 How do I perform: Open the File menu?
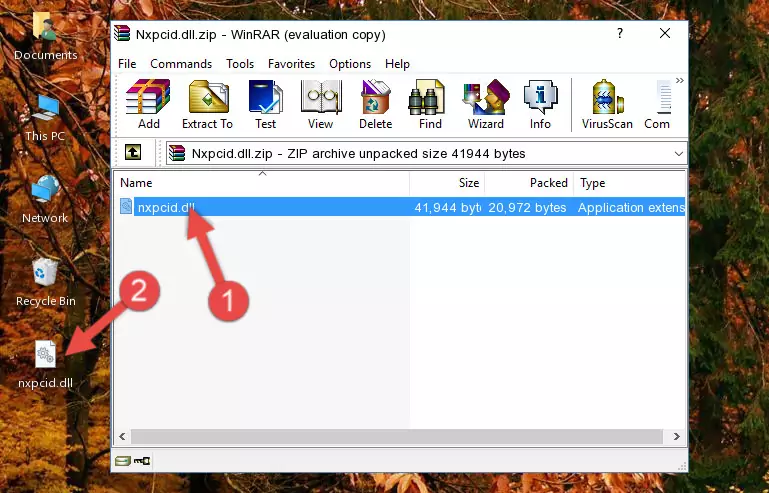127,64
